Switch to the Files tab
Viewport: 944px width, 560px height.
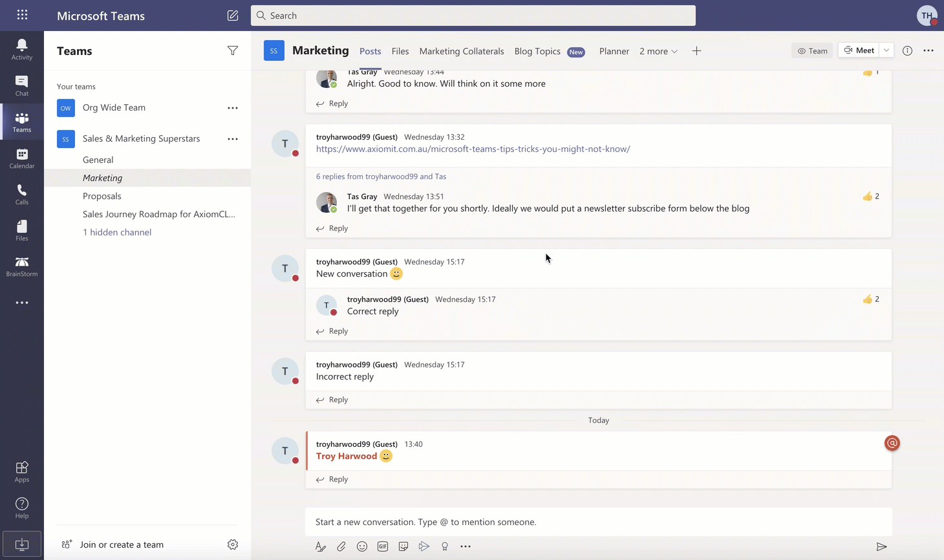coord(400,51)
